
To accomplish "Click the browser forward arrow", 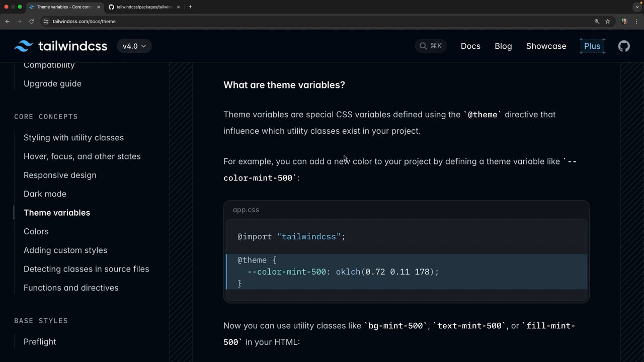I will 19,22.
